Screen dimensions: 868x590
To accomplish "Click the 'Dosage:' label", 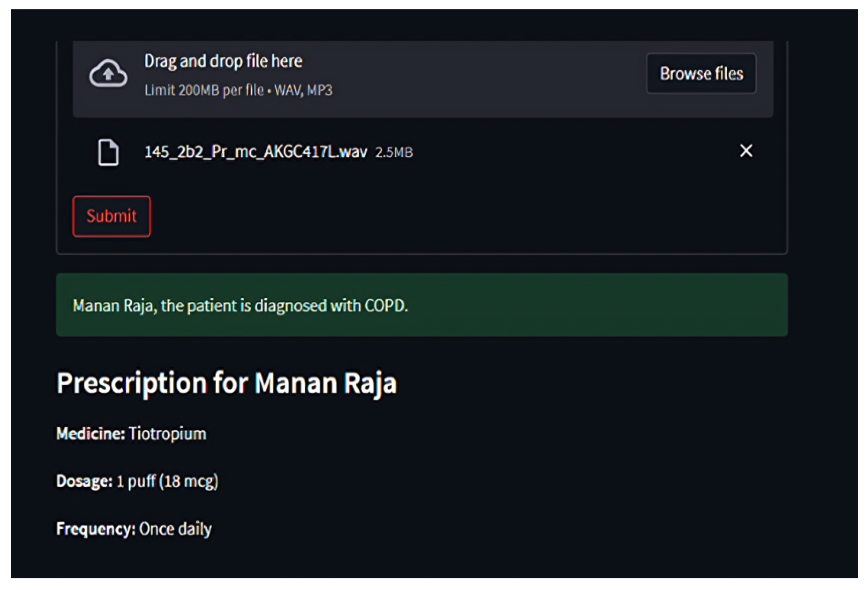I will click(84, 481).
